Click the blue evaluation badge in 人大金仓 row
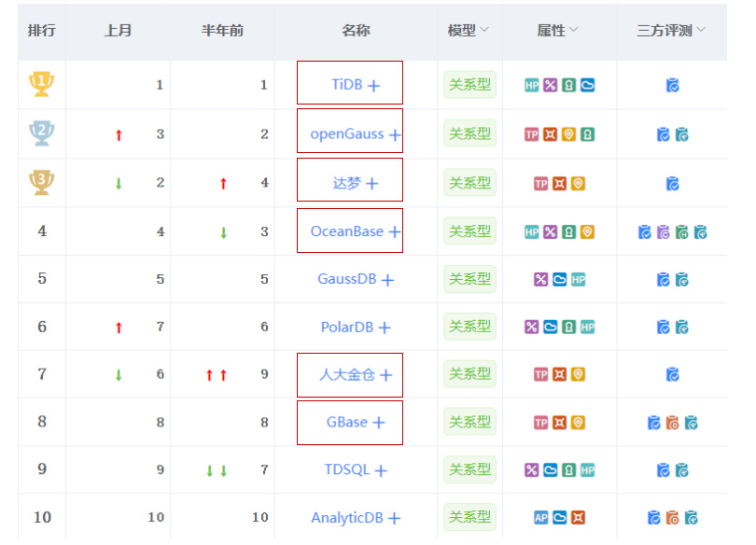The width and height of the screenshot is (756, 545). 673,374
